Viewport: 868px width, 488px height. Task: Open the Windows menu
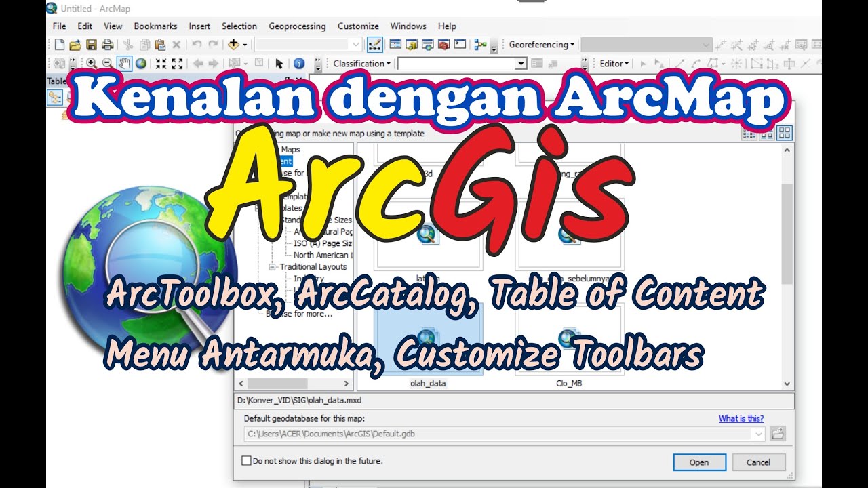click(408, 26)
